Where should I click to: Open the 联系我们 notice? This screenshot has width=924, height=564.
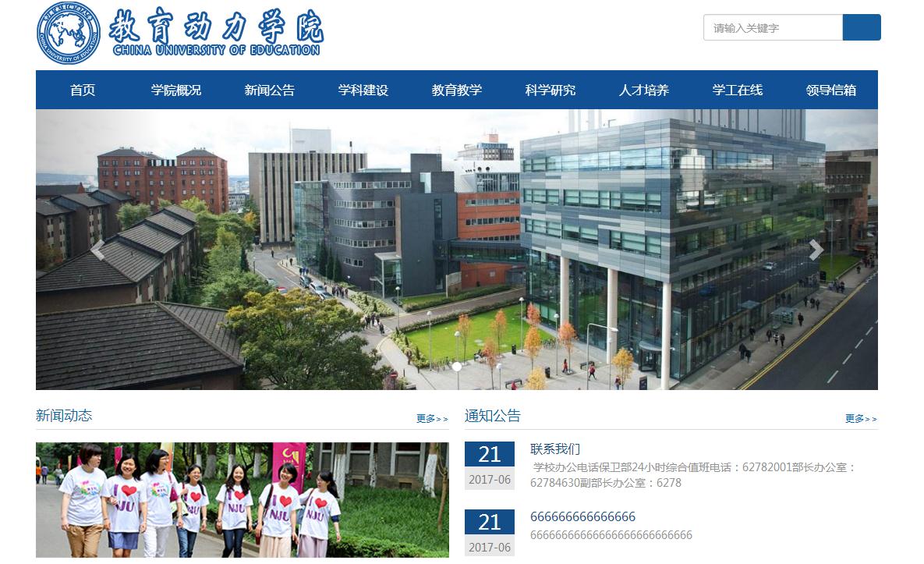555,449
